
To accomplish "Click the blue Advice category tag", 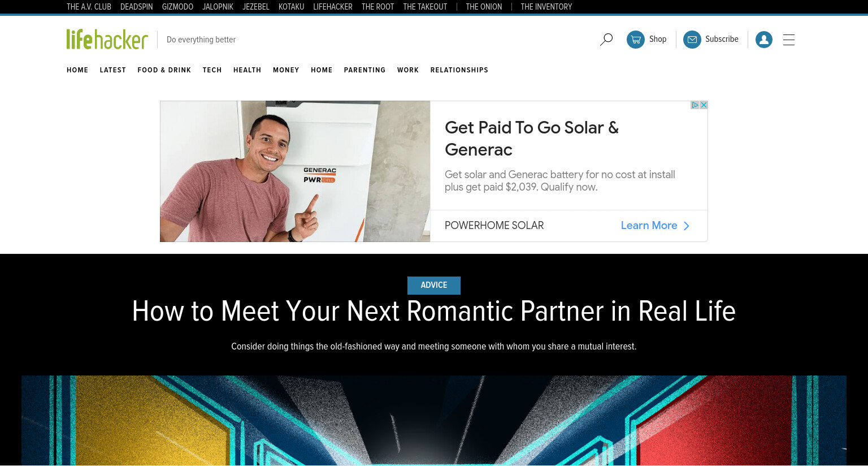I will point(434,286).
